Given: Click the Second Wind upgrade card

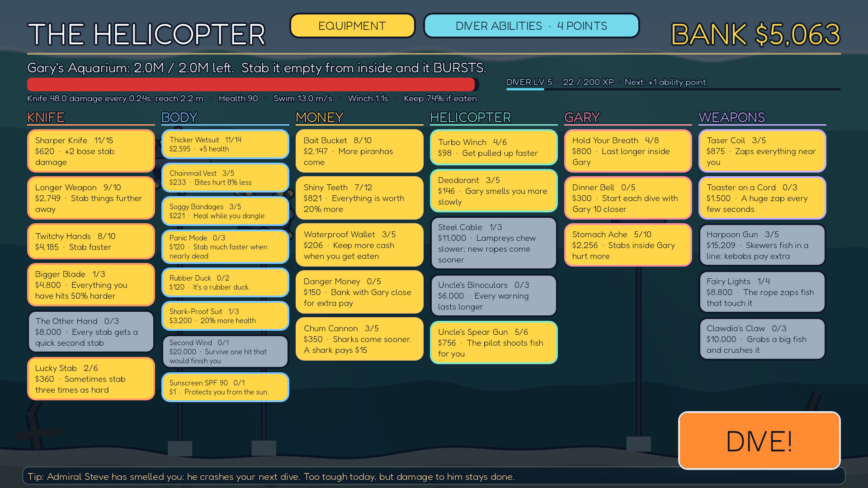Looking at the screenshot, I should click(225, 352).
